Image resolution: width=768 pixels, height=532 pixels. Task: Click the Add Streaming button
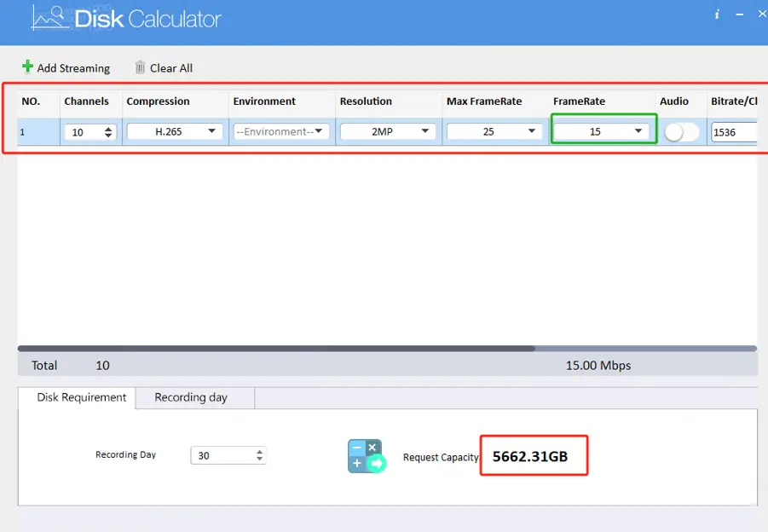[x=66, y=67]
